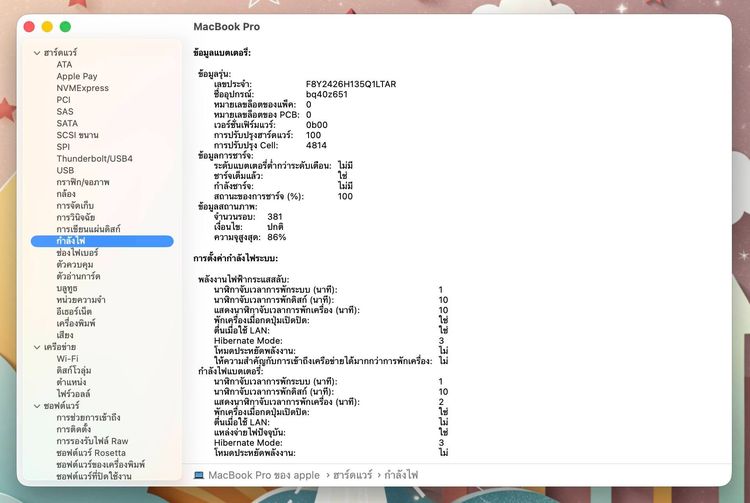750x503 pixels.
Task: Click พลังงานไฟฟ้ากระแสสลับ subsection label
Action: tap(243, 280)
